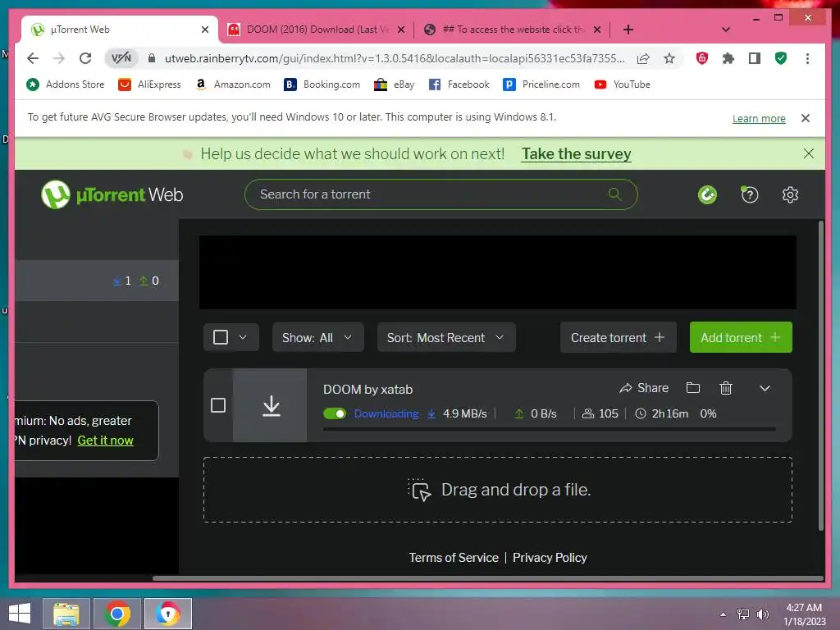The image size is (840, 630).
Task: Click the DOOM download progress bar
Action: tap(549, 428)
